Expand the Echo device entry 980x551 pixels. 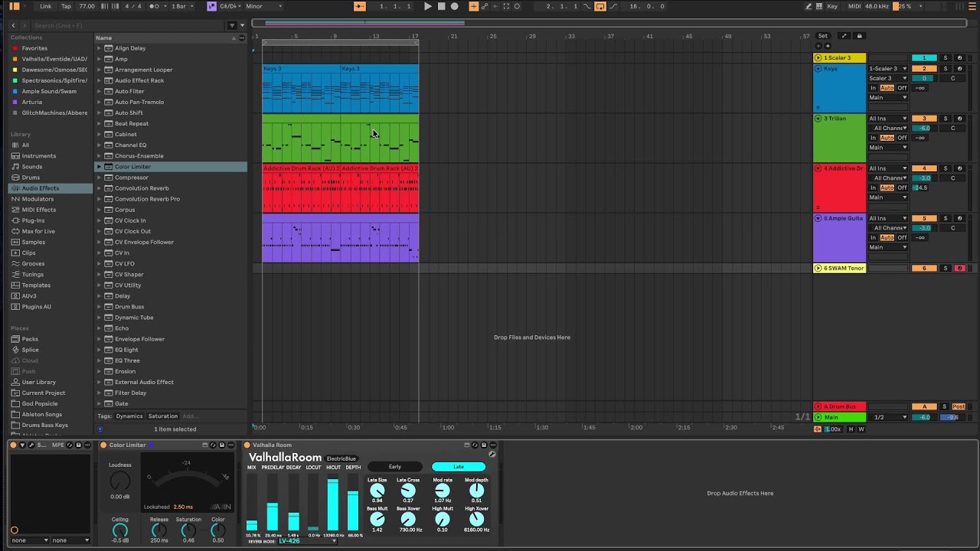click(x=99, y=328)
